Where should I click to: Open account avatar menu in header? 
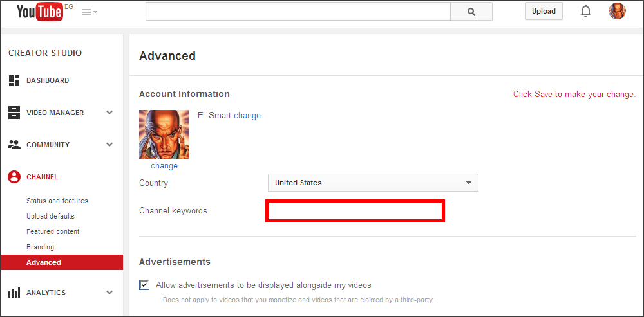coord(617,11)
